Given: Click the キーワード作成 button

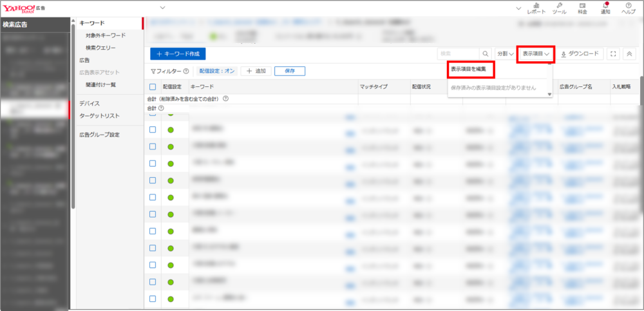Looking at the screenshot, I should (178, 54).
